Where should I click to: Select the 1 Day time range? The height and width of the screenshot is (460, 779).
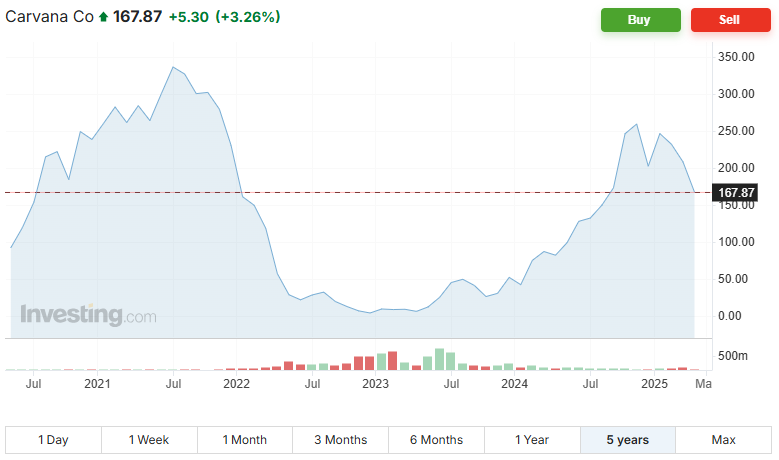point(53,440)
